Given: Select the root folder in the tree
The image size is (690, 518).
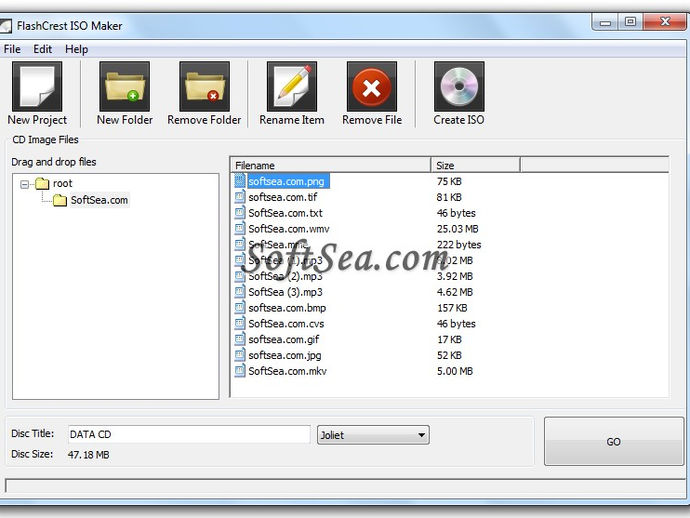Looking at the screenshot, I should [x=62, y=184].
